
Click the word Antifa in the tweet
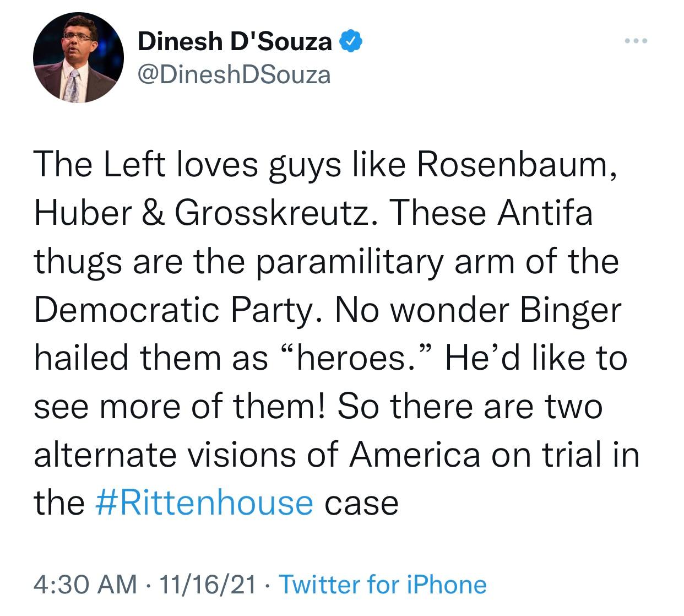click(x=544, y=212)
